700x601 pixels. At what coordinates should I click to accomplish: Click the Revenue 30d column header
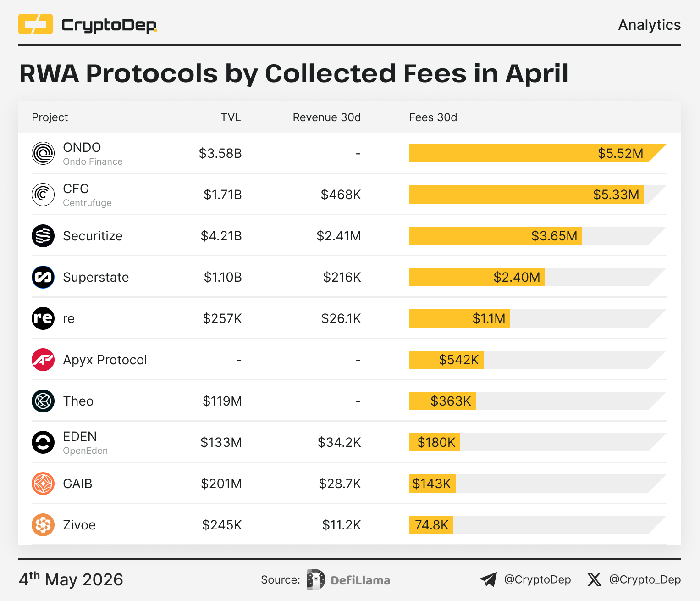tap(327, 117)
